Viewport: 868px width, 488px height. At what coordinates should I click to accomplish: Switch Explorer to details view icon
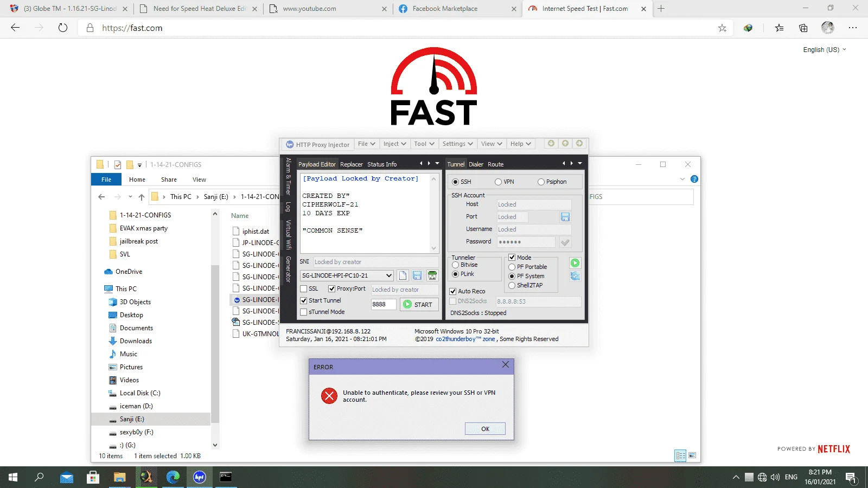pos(680,455)
